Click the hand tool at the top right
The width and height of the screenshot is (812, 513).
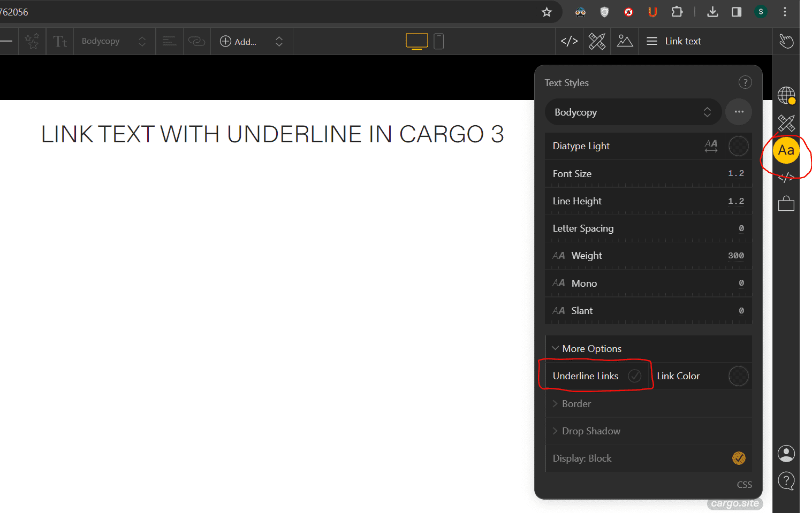pyautogui.click(x=786, y=41)
